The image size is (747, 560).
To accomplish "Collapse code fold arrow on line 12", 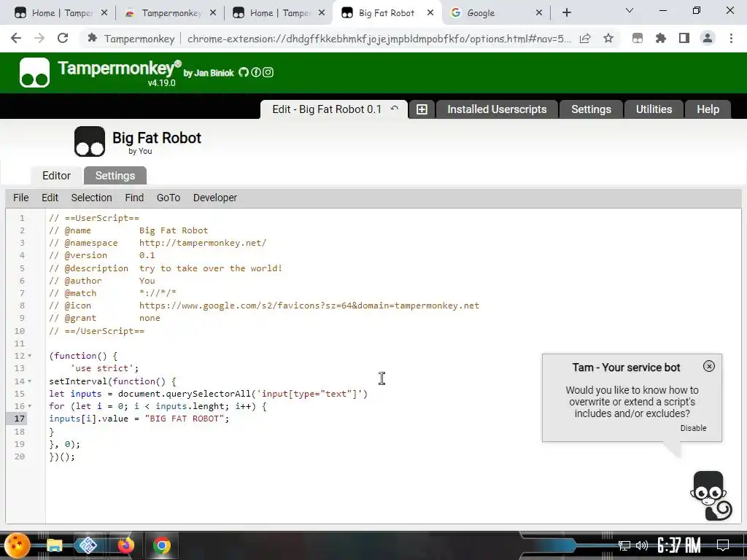I will (x=29, y=356).
